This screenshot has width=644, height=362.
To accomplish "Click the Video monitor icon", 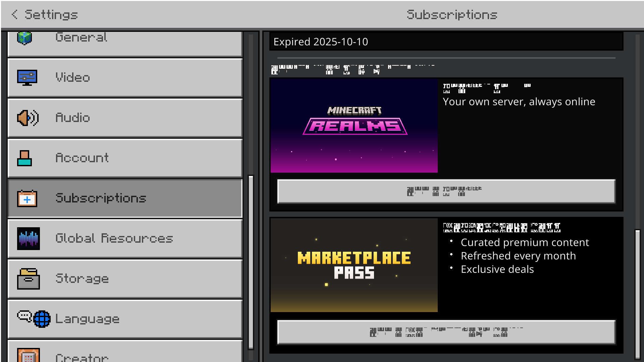I will [x=27, y=77].
